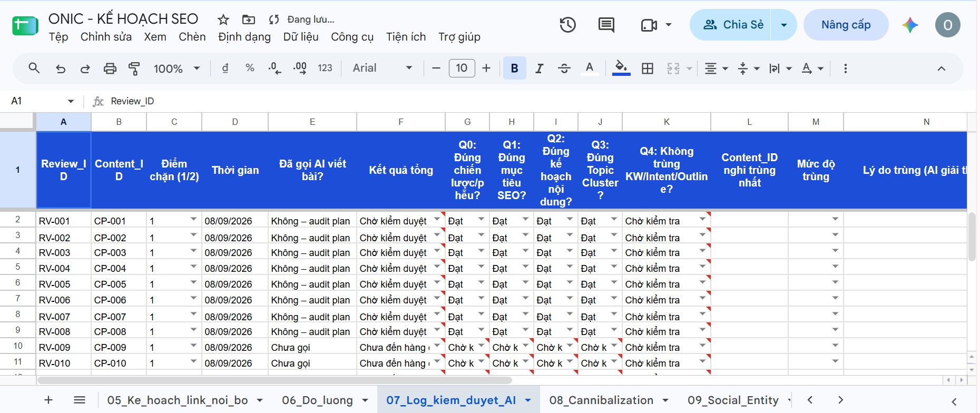This screenshot has width=980, height=413.
Task: Open the Gemini sparkle assistant
Action: [x=910, y=25]
